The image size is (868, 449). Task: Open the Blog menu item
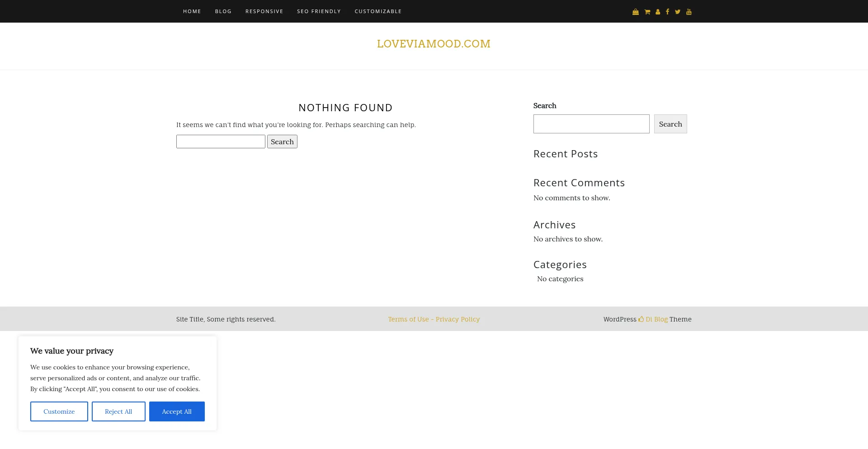click(x=223, y=11)
